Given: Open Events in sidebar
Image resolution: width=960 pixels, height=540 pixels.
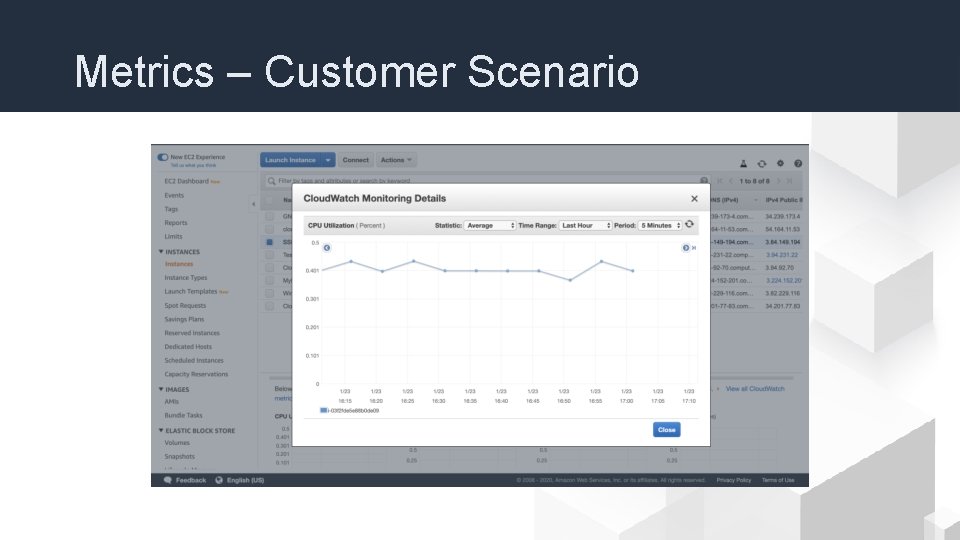Looking at the screenshot, I should [x=174, y=195].
